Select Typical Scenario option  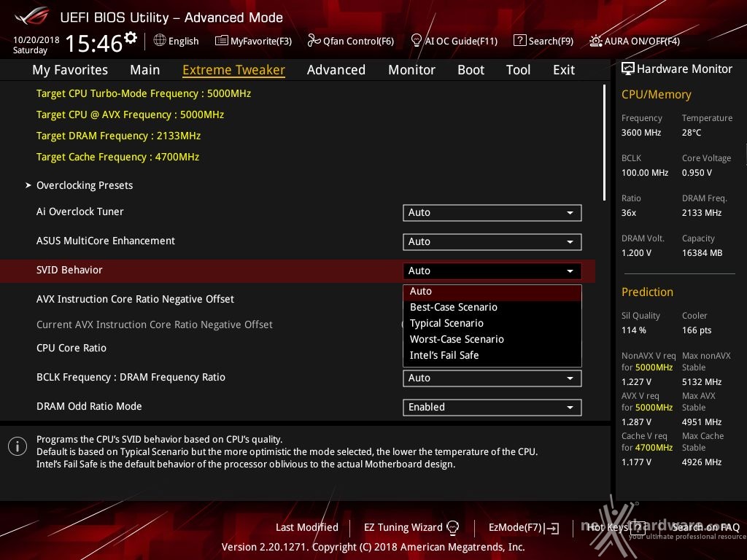coord(492,323)
